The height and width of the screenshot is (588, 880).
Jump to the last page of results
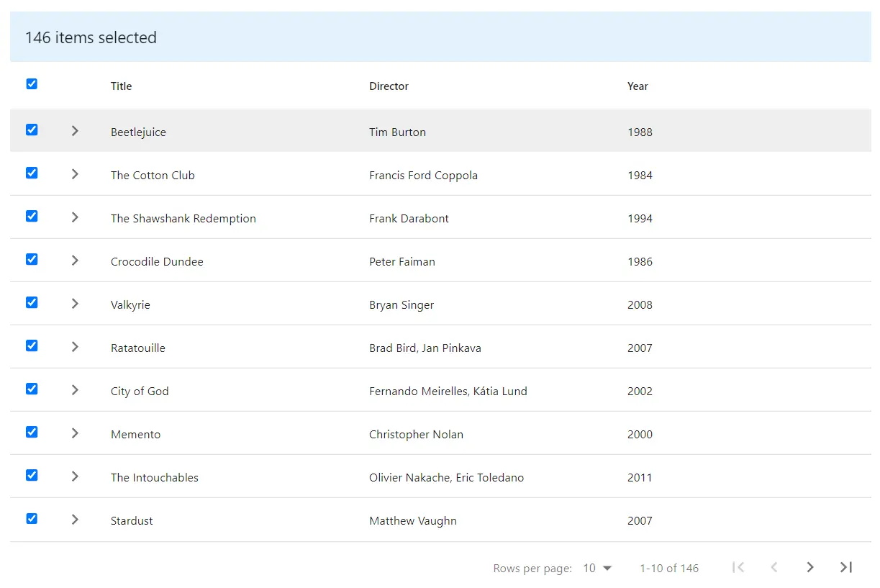click(846, 567)
